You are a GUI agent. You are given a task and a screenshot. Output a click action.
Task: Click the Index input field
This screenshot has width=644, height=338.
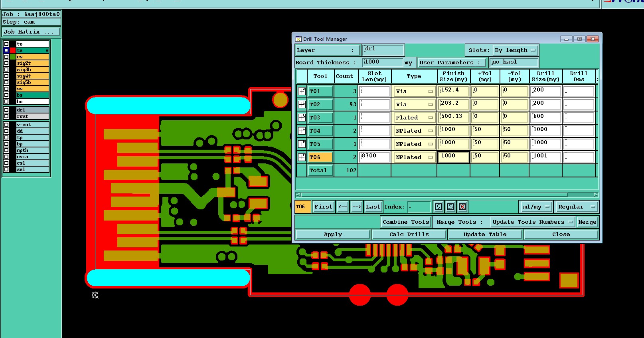click(419, 207)
